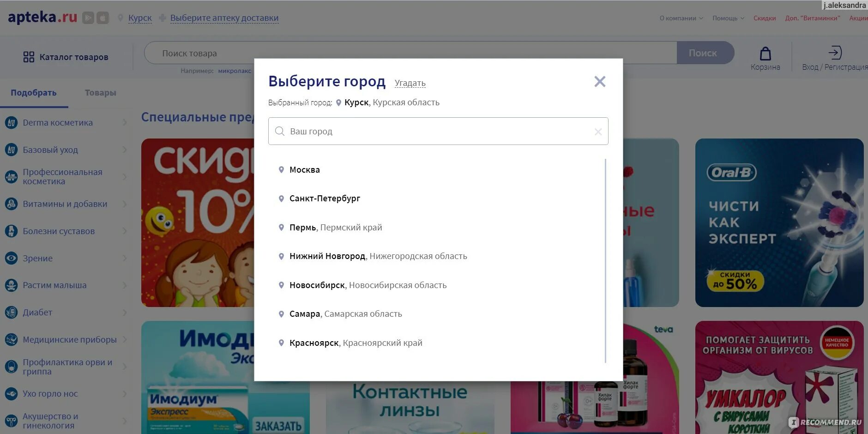Screen dimensions: 868x434
Task: Click ЗАКАЗАТЬ on Имодиум banner
Action: (x=278, y=426)
